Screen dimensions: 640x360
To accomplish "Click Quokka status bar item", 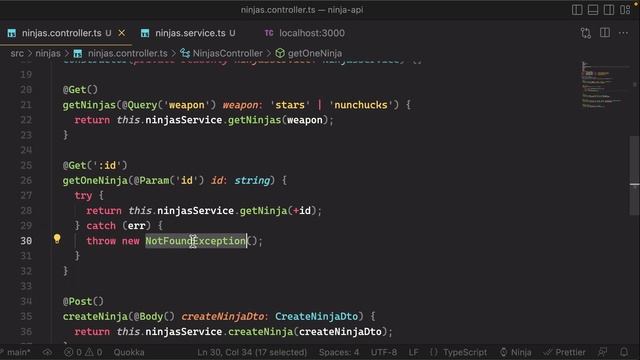I will click(129, 352).
